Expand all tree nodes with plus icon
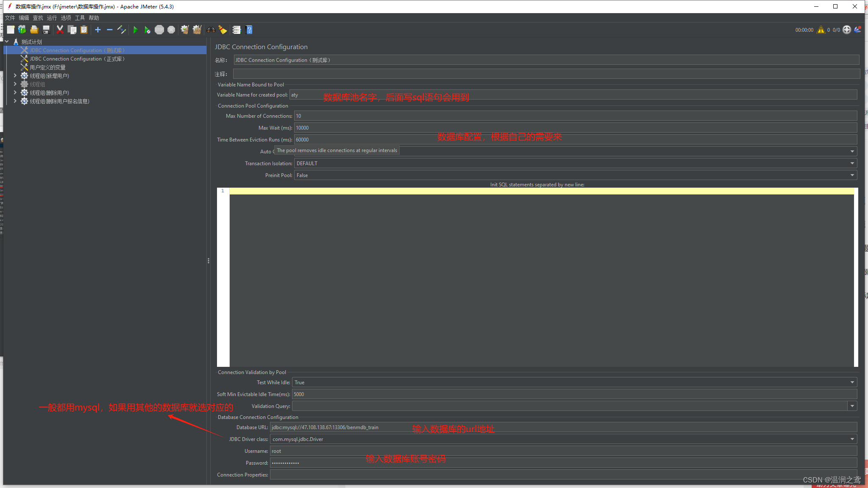868x488 pixels. (x=98, y=30)
